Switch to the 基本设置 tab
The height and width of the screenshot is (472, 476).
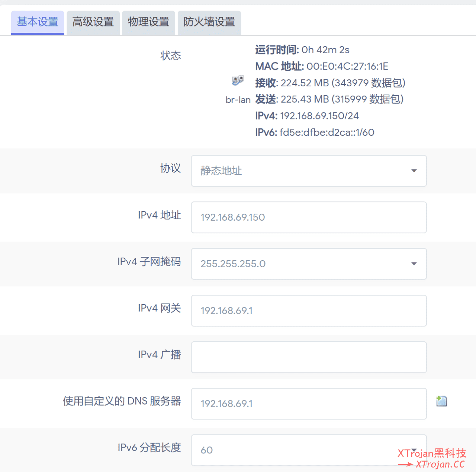(38, 22)
